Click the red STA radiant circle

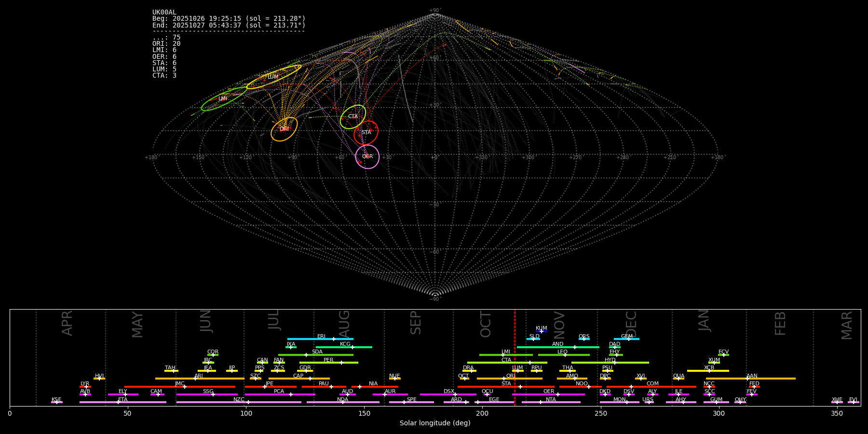[366, 133]
